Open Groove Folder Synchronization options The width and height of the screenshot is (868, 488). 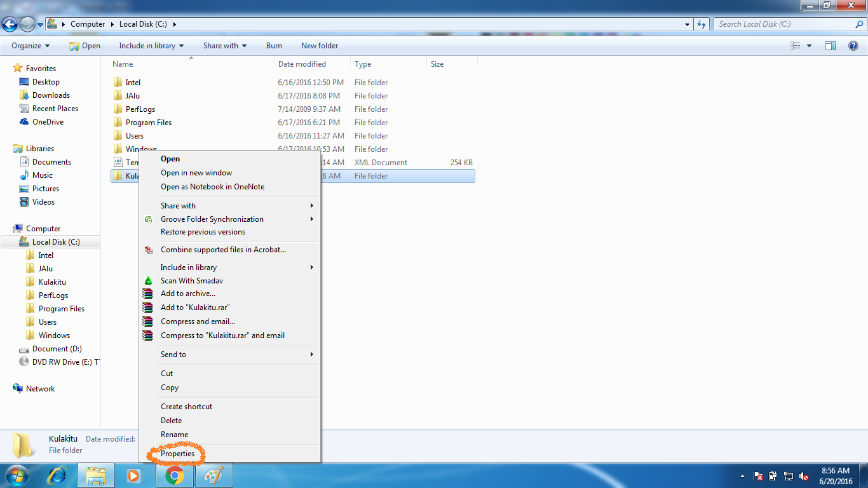pos(212,219)
